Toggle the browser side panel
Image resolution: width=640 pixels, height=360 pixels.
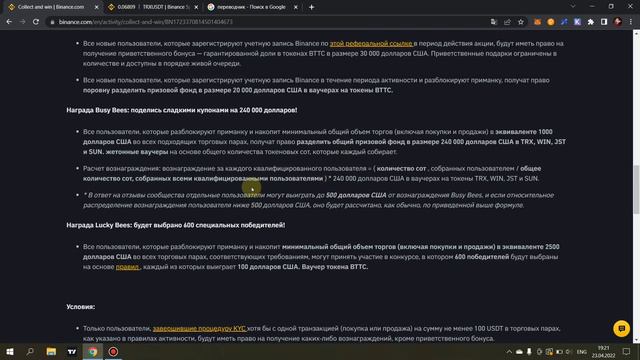(604, 22)
